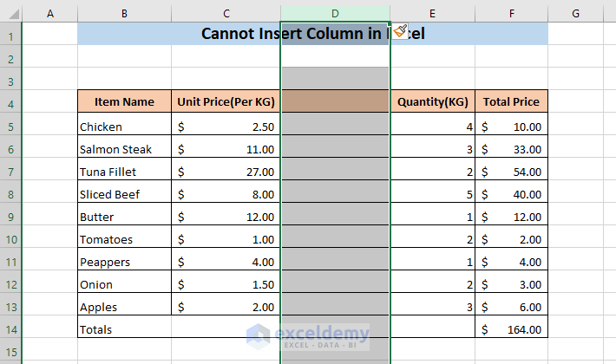The height and width of the screenshot is (364, 616).
Task: Select Chicken's unit price cell 2.50
Action: pyautogui.click(x=226, y=127)
